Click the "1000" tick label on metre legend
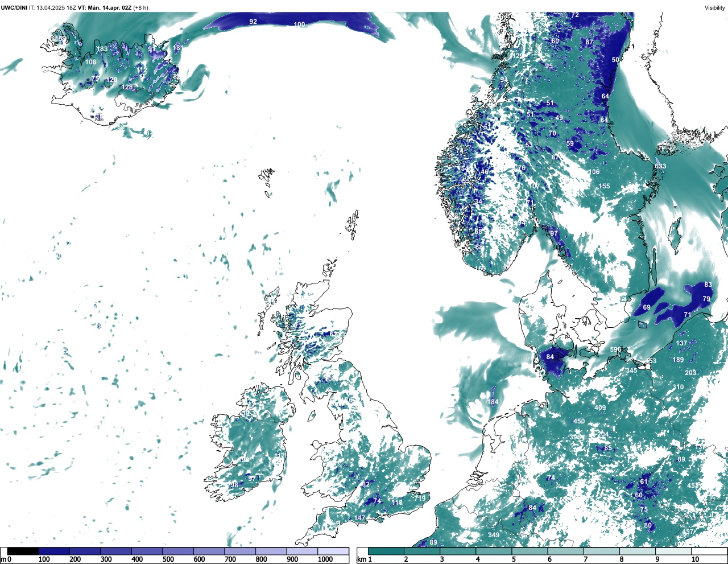Viewport: 728px width, 564px height. pyautogui.click(x=325, y=559)
